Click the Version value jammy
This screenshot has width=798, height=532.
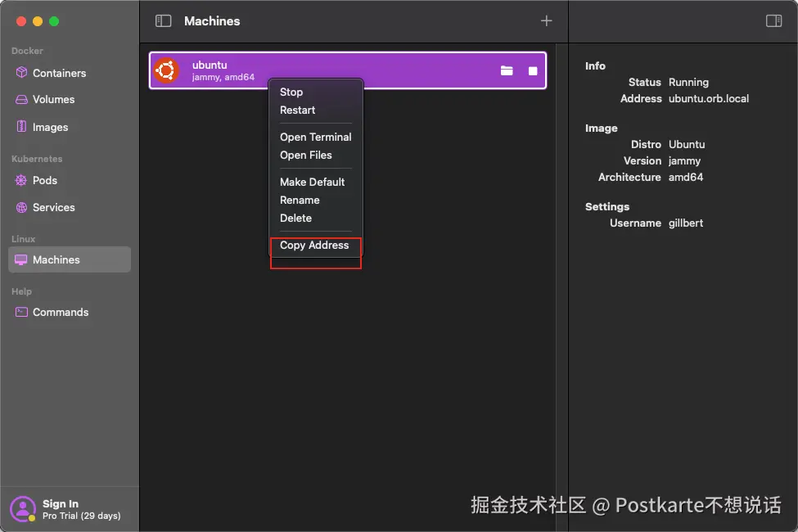click(x=684, y=161)
